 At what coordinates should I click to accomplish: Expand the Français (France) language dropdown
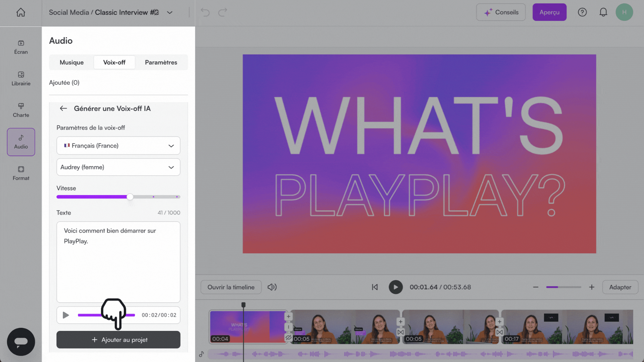coord(118,146)
